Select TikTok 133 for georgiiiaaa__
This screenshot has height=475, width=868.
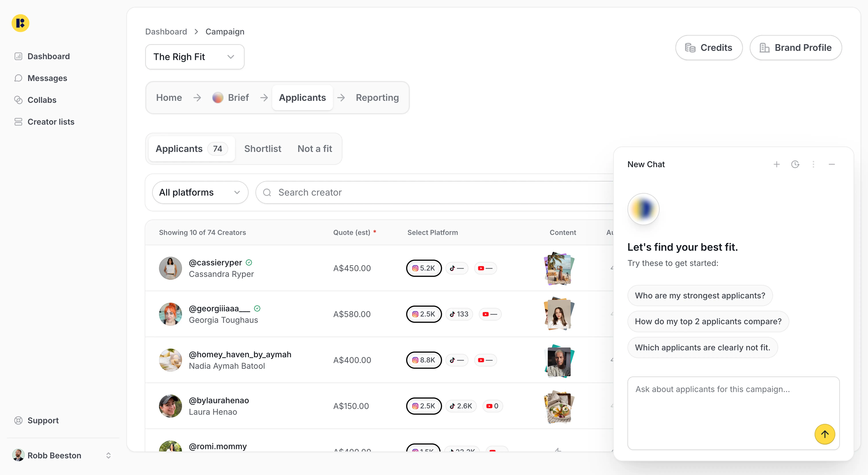tap(459, 314)
